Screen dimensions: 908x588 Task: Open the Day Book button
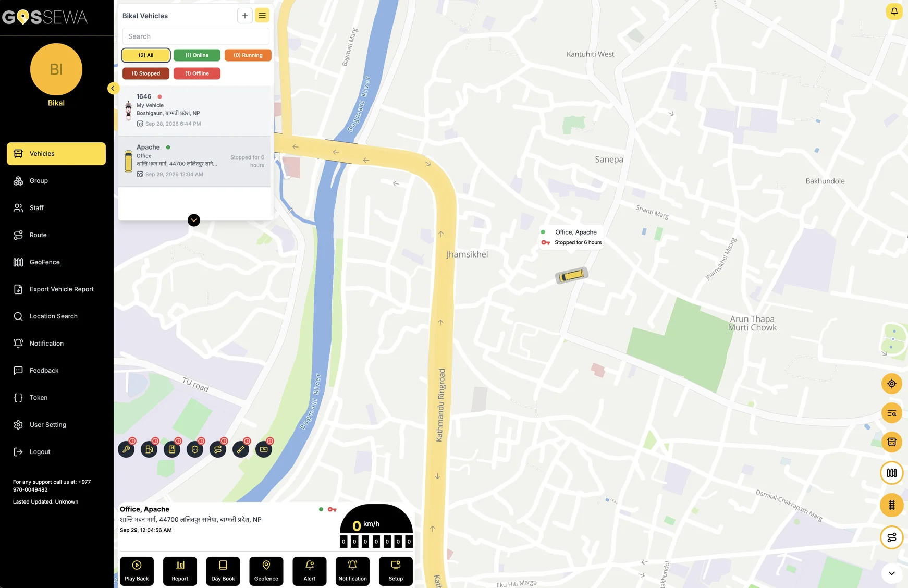click(223, 571)
